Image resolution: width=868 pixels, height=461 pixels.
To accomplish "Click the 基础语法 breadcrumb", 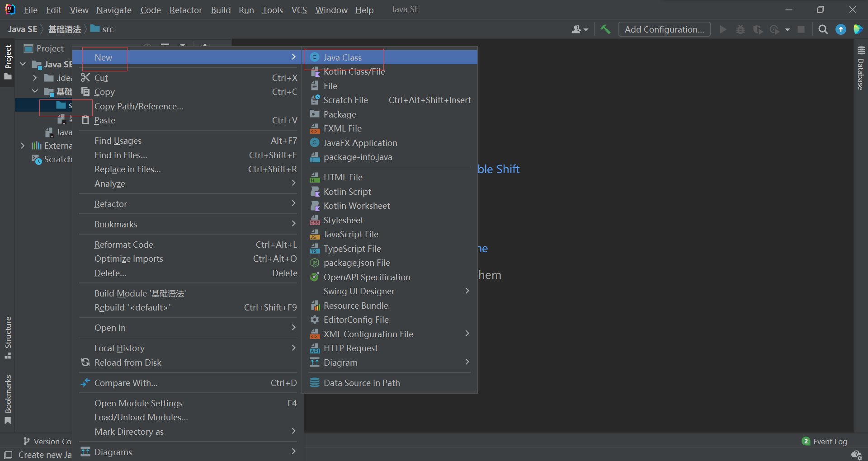I will tap(64, 29).
